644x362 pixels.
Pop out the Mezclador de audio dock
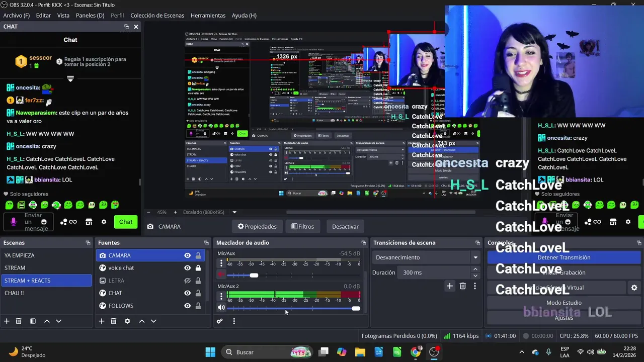pos(364,243)
